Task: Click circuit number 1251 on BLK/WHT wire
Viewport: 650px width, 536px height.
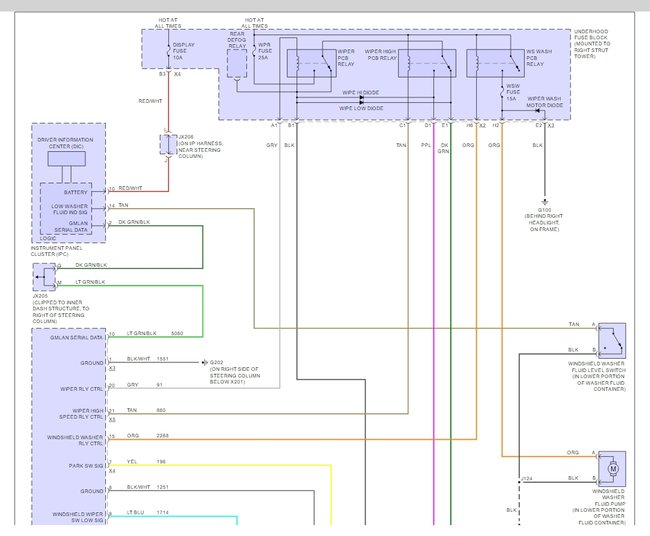Action: click(x=162, y=487)
